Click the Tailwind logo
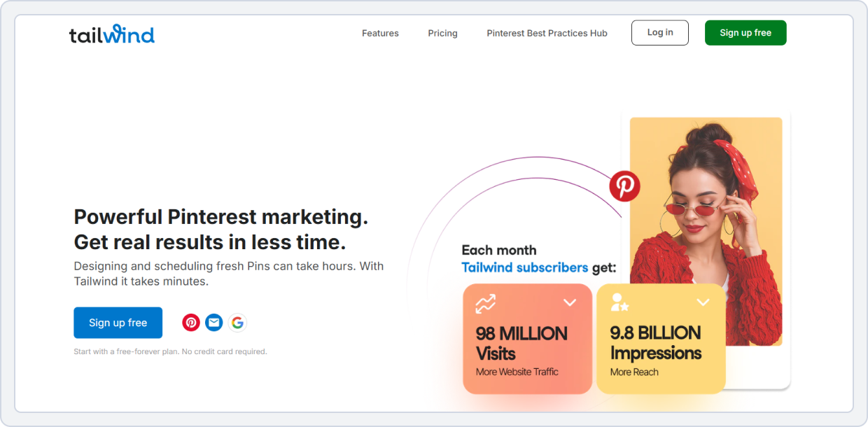Image resolution: width=868 pixels, height=427 pixels. pos(112,33)
